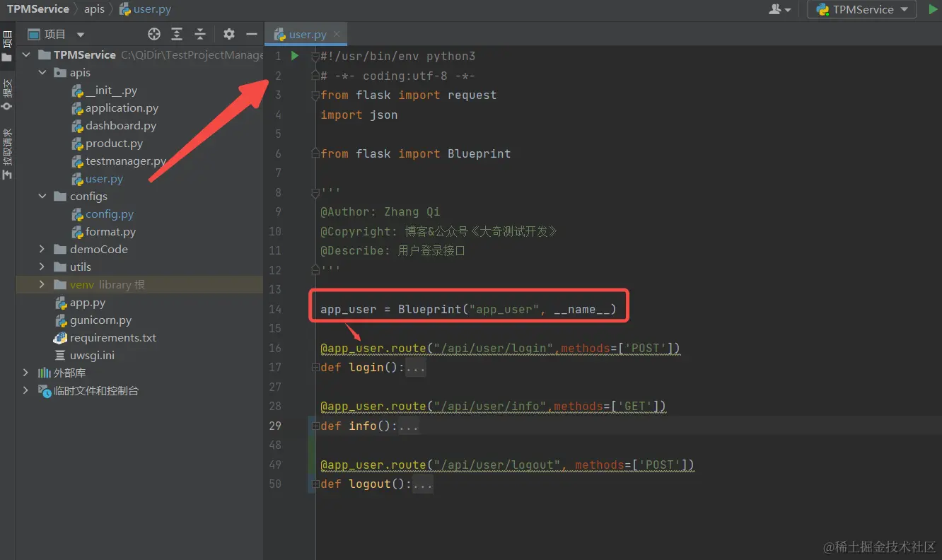Expand the venv library folder
Screen dimensions: 942x560
[42, 284]
